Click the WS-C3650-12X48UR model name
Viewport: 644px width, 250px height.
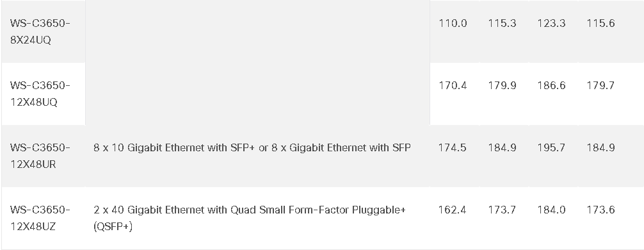tap(40, 156)
